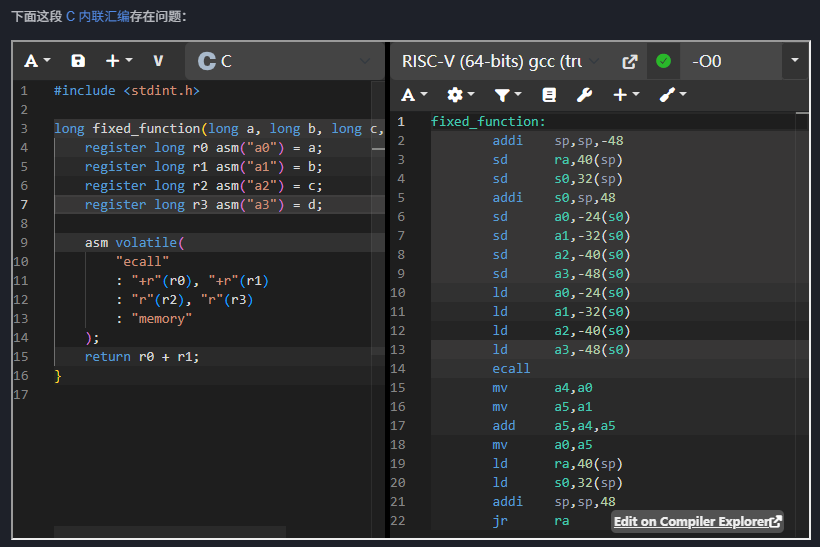Expand the compiler options dropdown arrow
The width and height of the screenshot is (820, 547).
(794, 61)
